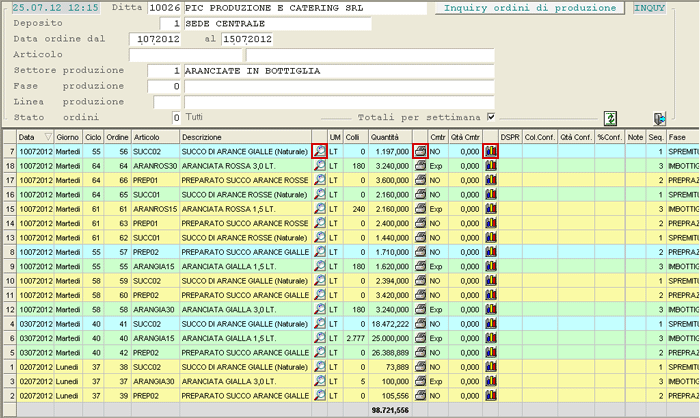Click the Ordine column header

click(117, 137)
